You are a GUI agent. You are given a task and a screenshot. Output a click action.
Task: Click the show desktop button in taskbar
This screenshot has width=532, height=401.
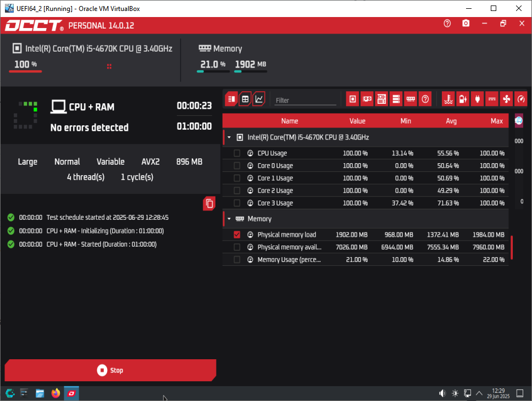520,393
